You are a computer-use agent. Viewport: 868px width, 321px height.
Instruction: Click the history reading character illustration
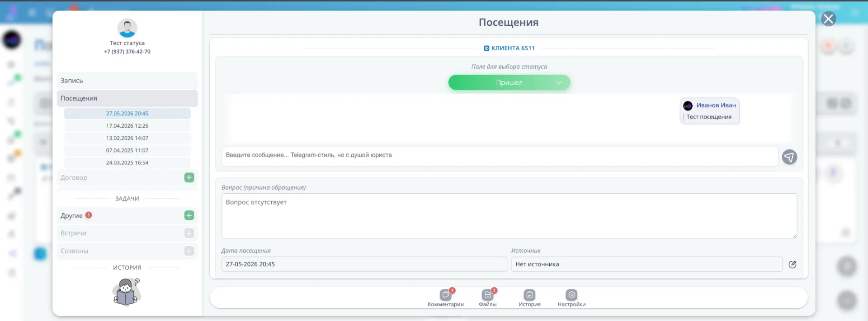[127, 292]
